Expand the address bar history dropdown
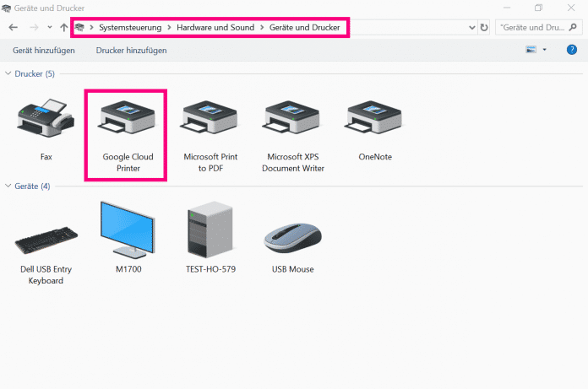Image resolution: width=588 pixels, height=389 pixels. [x=471, y=27]
